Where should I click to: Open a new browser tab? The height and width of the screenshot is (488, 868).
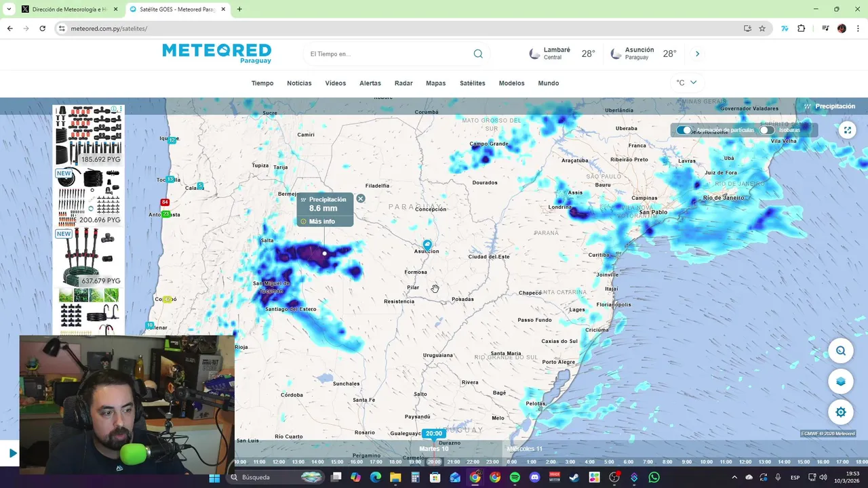click(x=239, y=9)
